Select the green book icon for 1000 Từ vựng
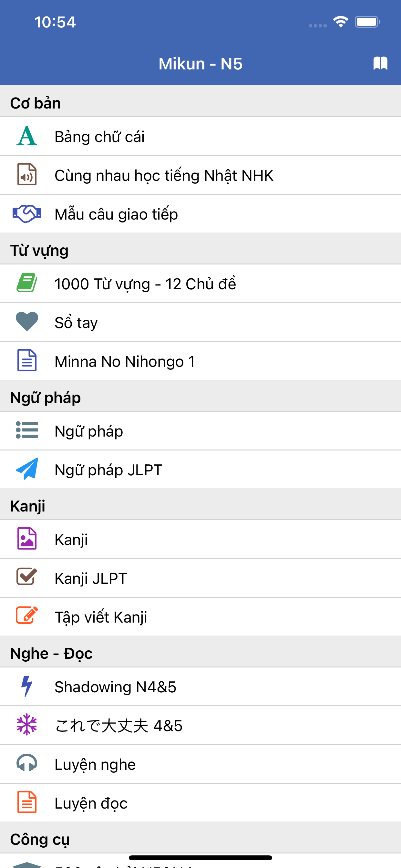The height and width of the screenshot is (868, 401). [x=27, y=284]
